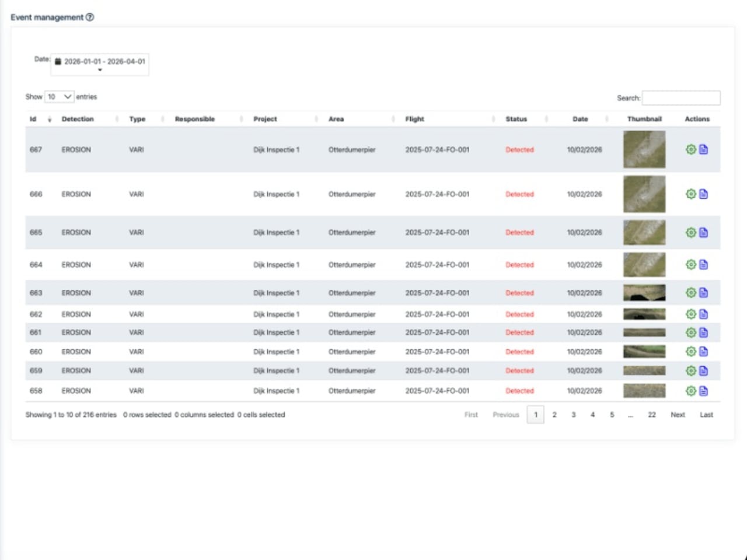Open thumbnail image for event 665

644,232
